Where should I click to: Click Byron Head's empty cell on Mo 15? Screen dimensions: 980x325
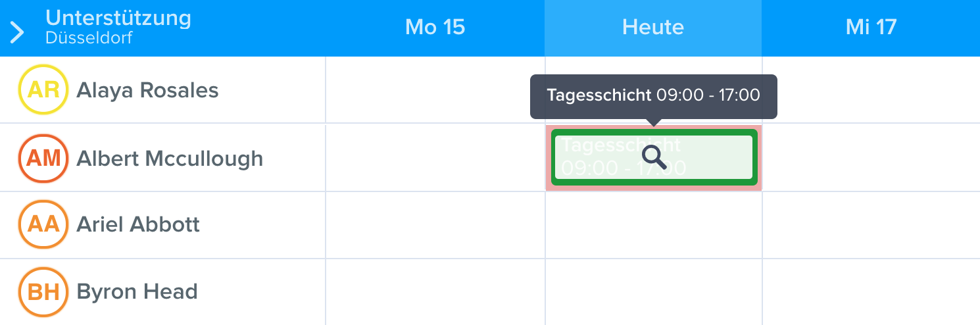(x=435, y=292)
